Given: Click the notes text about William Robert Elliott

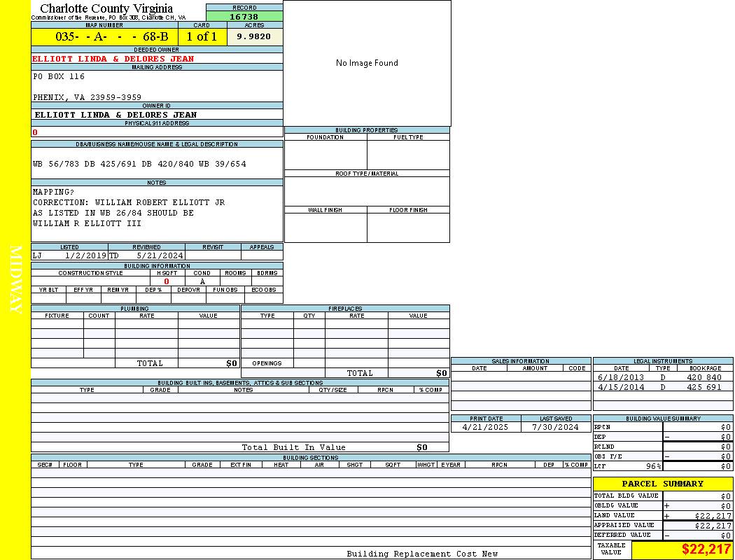Looking at the screenshot, I should pos(129,202).
